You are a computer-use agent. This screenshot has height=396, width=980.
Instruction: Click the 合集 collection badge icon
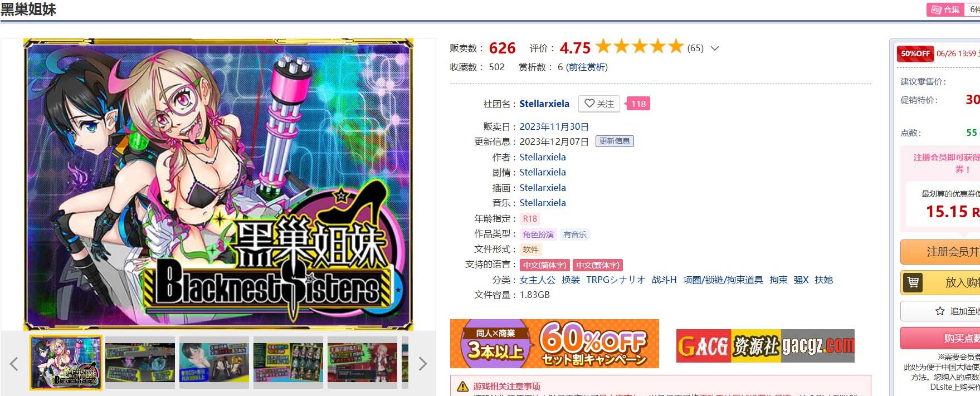[x=937, y=9]
